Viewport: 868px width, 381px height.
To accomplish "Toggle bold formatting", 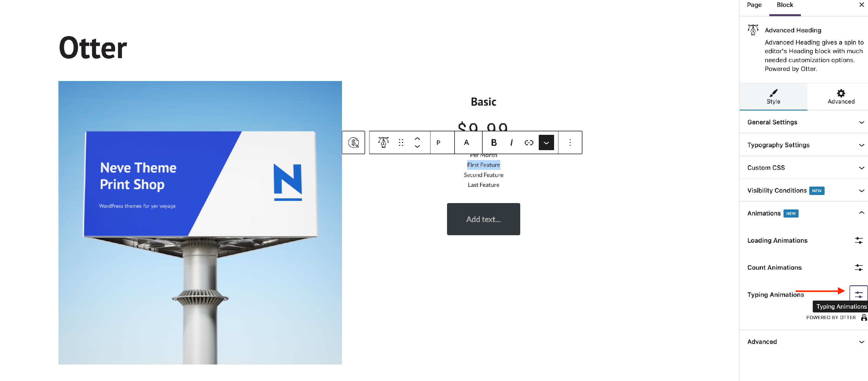I will (x=494, y=143).
